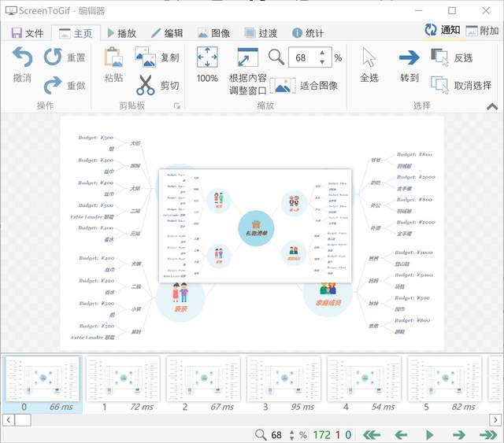Click the green total frames count 172
Viewport: 504px width, 443px height.
(x=321, y=435)
